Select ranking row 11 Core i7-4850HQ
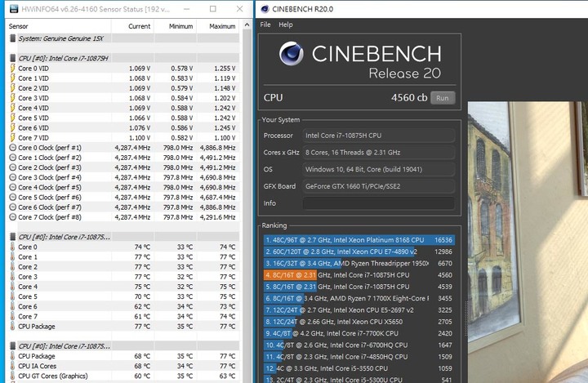 coord(359,357)
